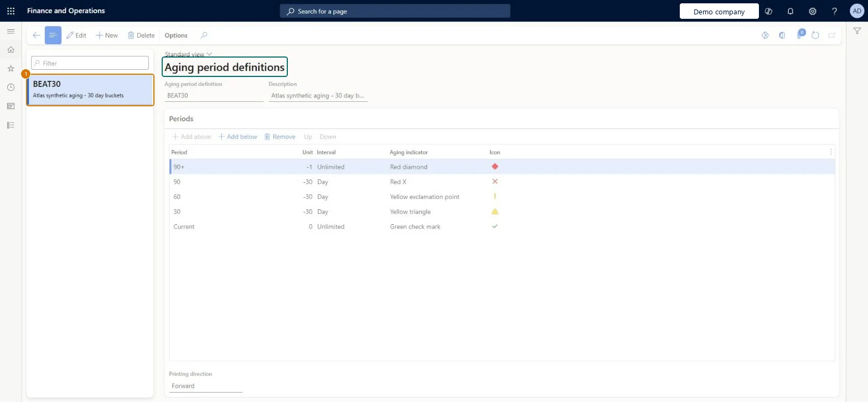This screenshot has height=402, width=868.
Task: Click the Edit toolbar command
Action: point(76,35)
